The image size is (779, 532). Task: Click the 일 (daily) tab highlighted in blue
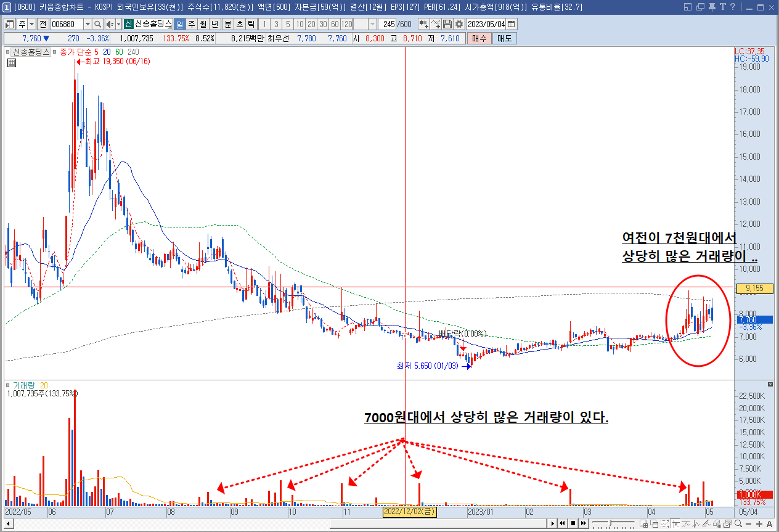[x=179, y=24]
